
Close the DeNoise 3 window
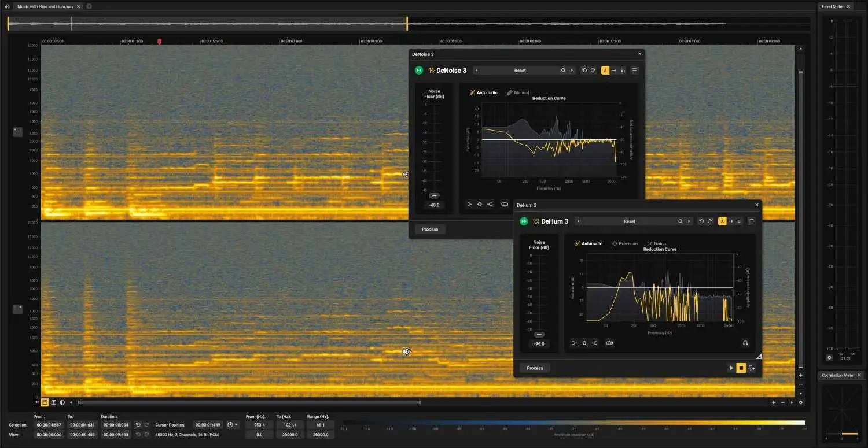[639, 54]
